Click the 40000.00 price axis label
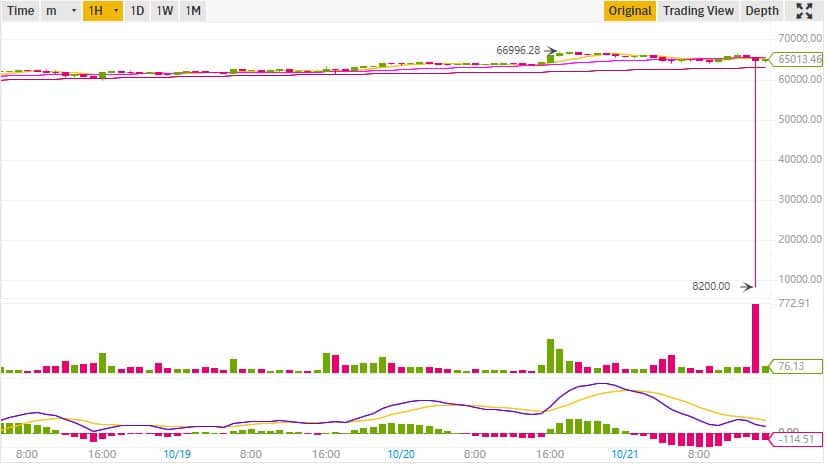This screenshot has width=826, height=466. 800,160
